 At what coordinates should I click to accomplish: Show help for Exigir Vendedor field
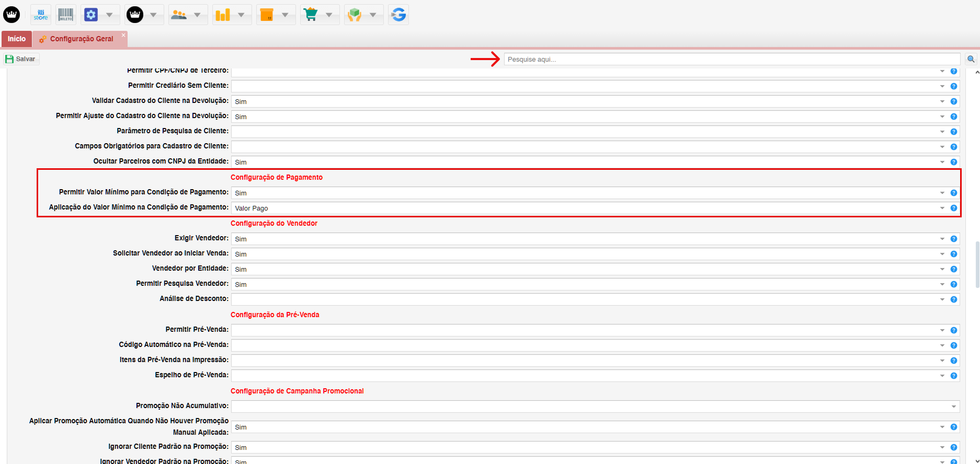(x=954, y=239)
